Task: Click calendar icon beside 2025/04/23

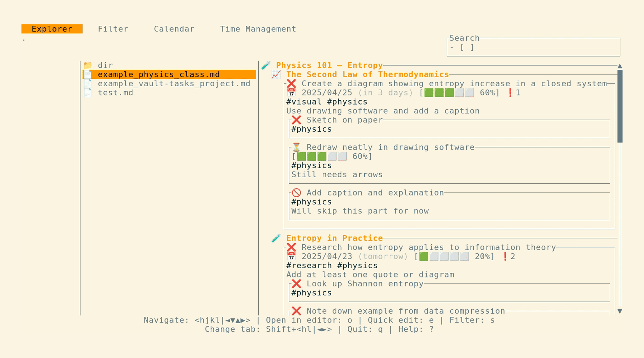Action: coord(291,257)
